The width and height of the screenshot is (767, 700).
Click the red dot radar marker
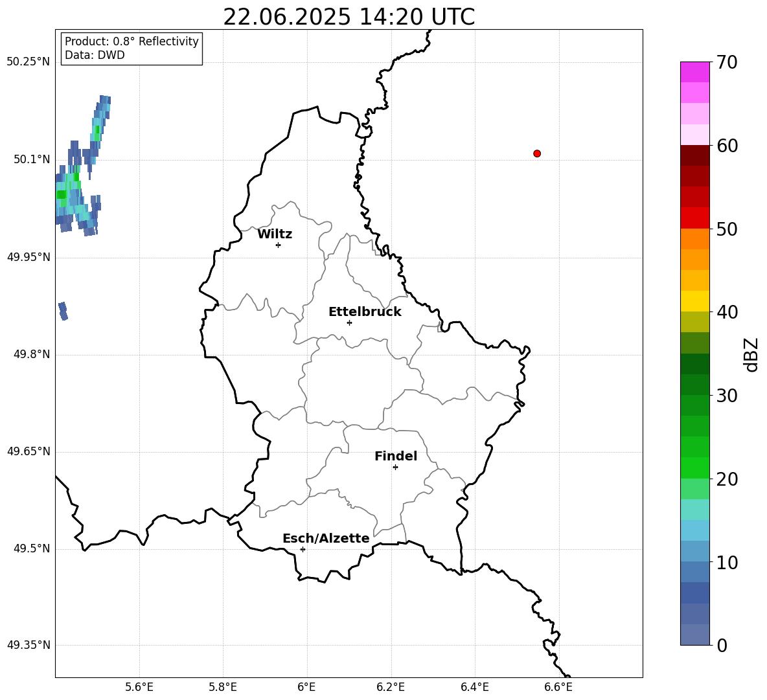[537, 153]
